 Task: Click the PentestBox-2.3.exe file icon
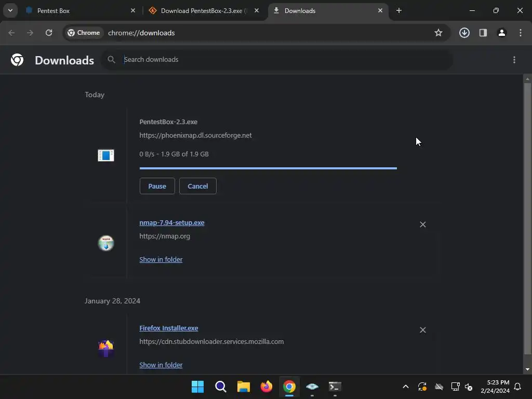(x=106, y=155)
